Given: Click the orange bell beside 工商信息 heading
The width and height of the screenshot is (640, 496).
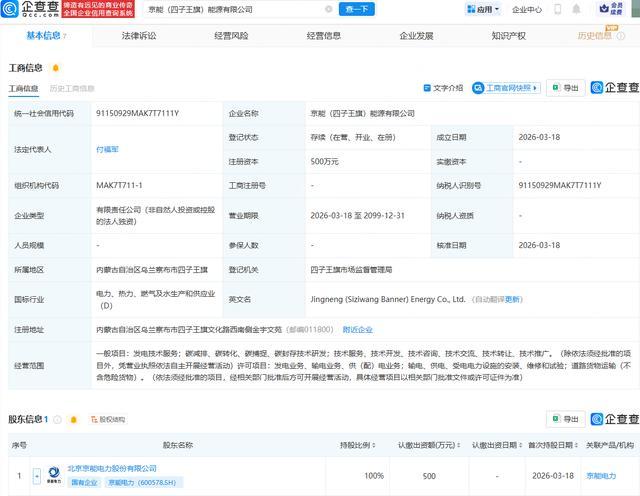Looking at the screenshot, I should point(56,68).
